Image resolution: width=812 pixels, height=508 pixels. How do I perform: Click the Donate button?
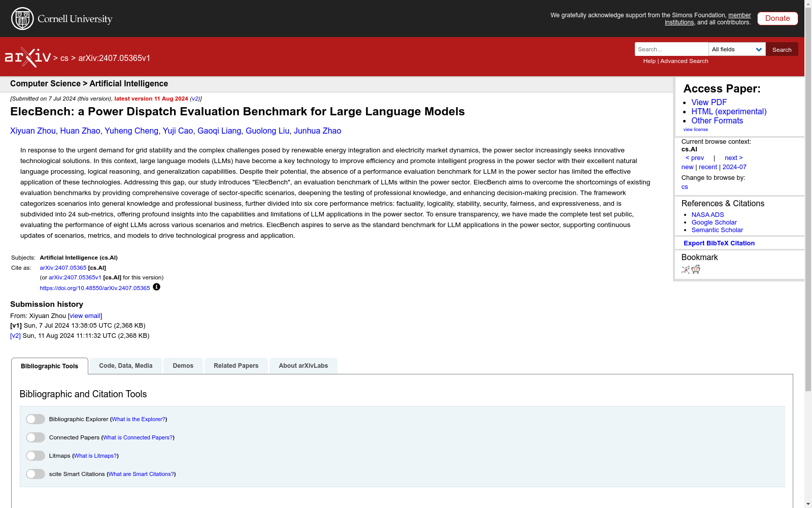tap(777, 18)
